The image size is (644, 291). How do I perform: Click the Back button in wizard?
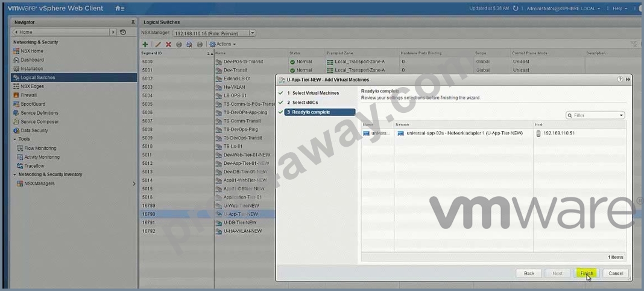[x=529, y=273]
